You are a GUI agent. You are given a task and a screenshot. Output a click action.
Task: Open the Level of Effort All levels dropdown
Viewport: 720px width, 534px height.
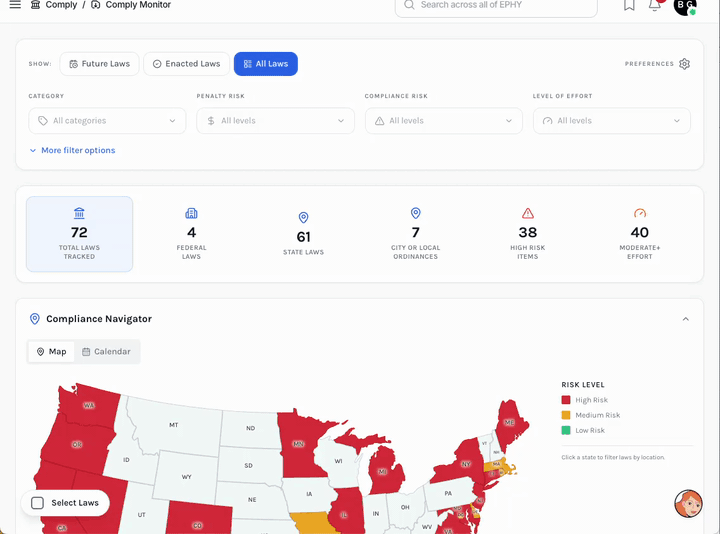[x=612, y=121]
